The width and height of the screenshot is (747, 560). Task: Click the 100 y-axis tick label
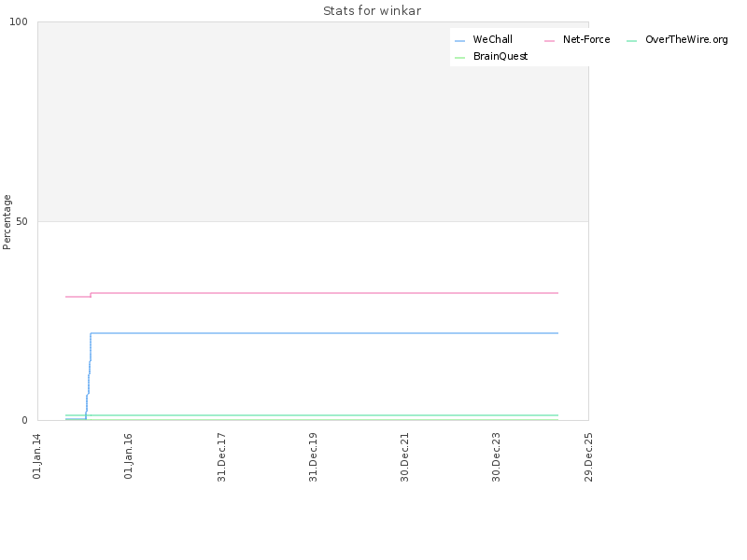[x=19, y=21]
